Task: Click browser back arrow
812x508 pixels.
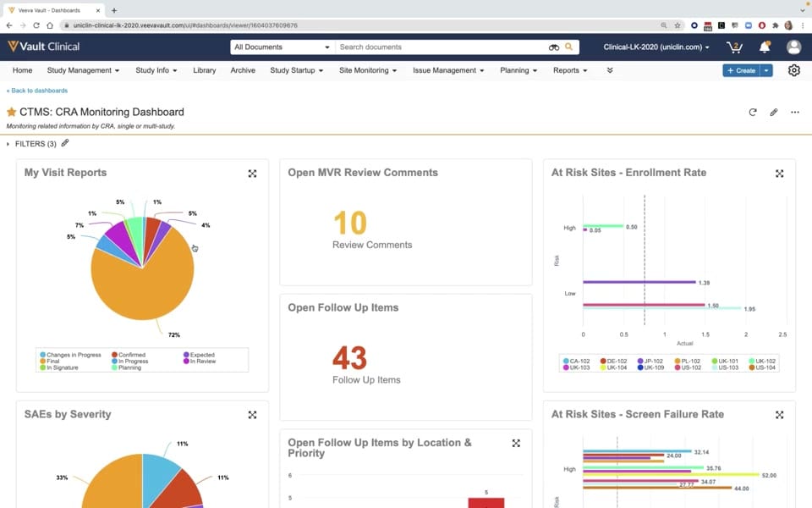Action: 8,25
